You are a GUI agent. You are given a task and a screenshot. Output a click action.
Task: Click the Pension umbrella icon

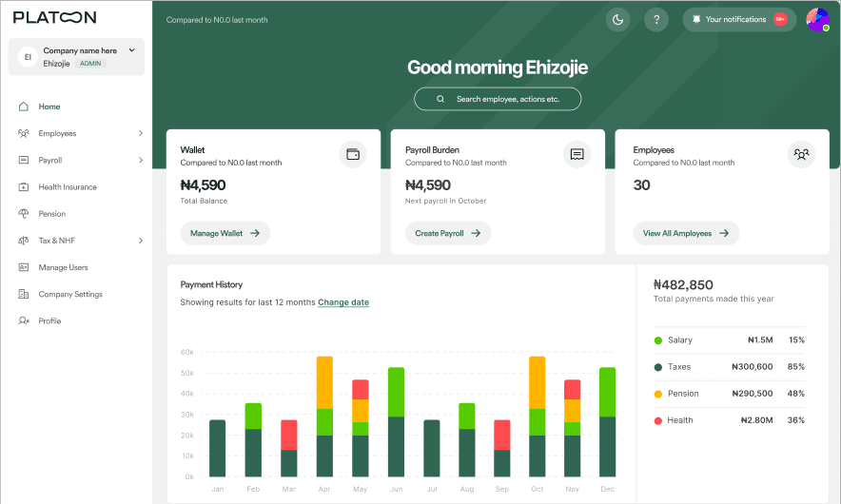pos(24,213)
